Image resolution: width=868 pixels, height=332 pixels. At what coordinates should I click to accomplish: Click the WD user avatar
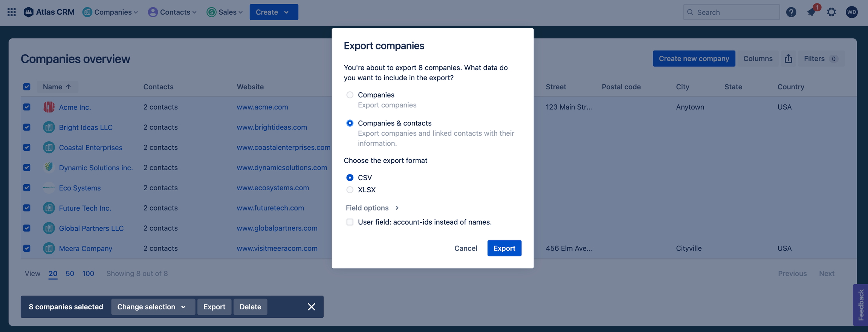point(851,12)
